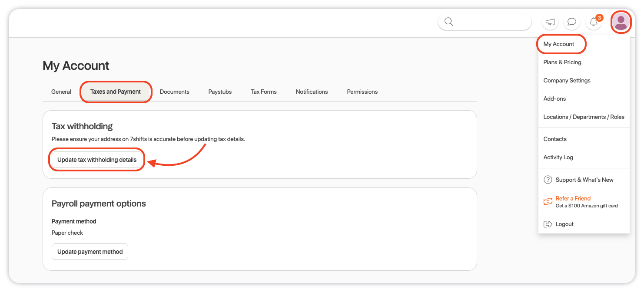Select the Taxes and Payment tab

116,92
